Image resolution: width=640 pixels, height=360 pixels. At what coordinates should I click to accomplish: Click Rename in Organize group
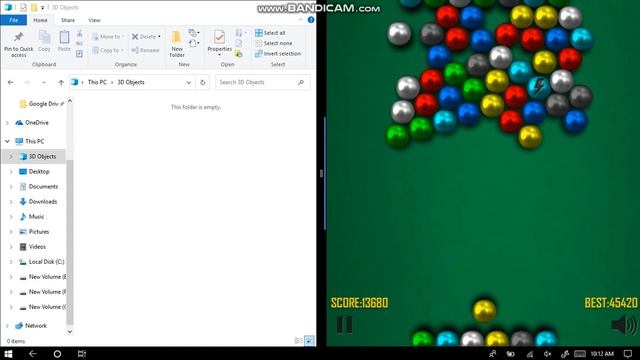tap(146, 50)
